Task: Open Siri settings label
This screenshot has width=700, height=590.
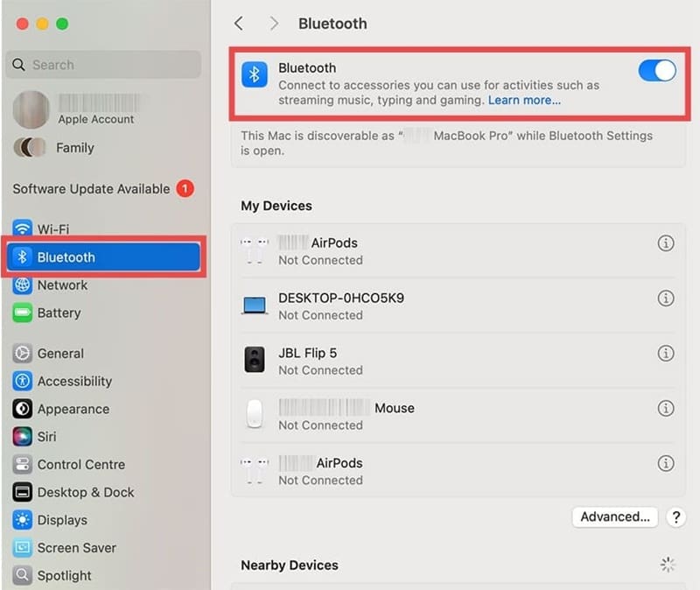Action: (x=47, y=437)
